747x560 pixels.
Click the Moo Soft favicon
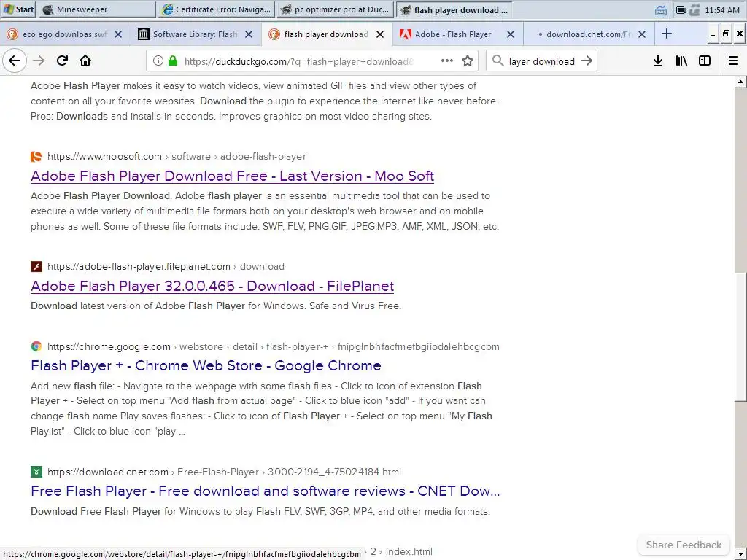(x=36, y=156)
